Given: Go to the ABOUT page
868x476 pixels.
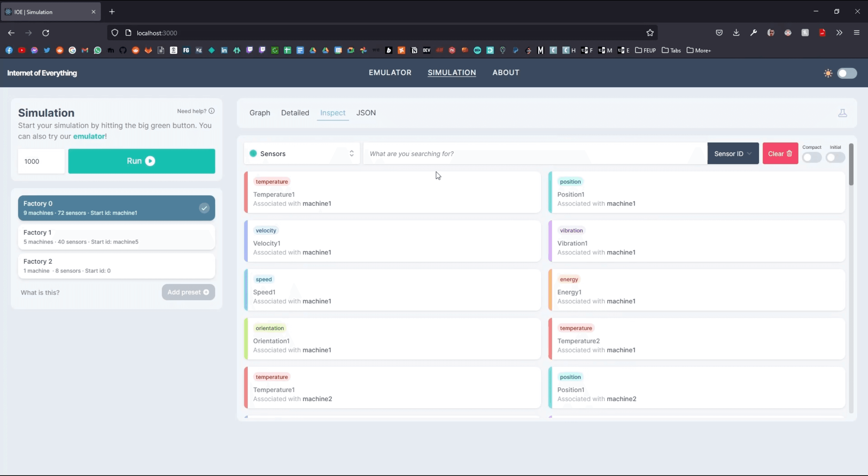Looking at the screenshot, I should coord(506,72).
